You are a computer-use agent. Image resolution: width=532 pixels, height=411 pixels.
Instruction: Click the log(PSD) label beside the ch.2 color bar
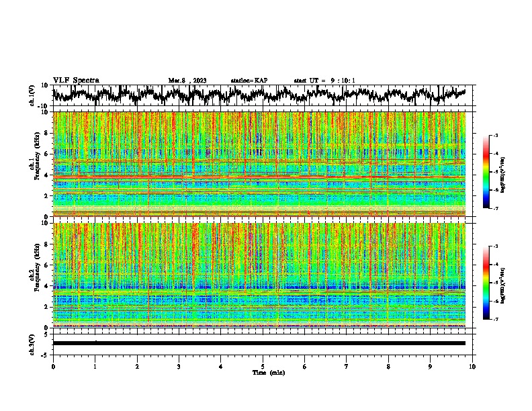(502, 285)
